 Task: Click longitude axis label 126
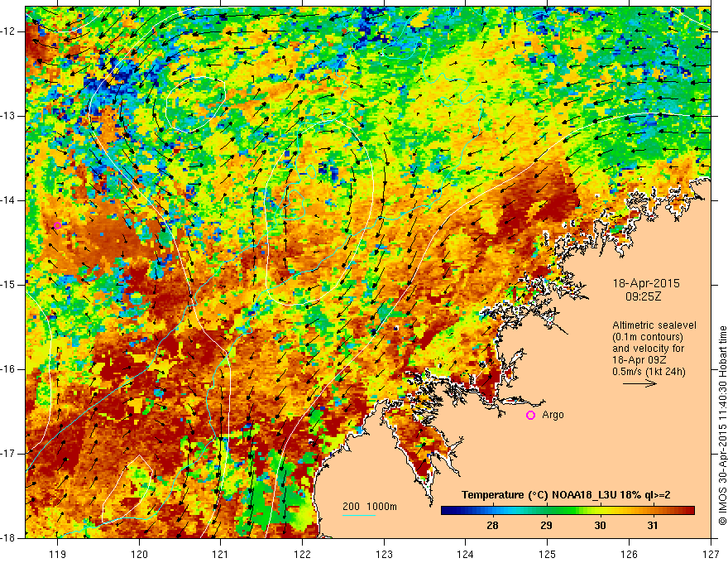pyautogui.click(x=629, y=554)
